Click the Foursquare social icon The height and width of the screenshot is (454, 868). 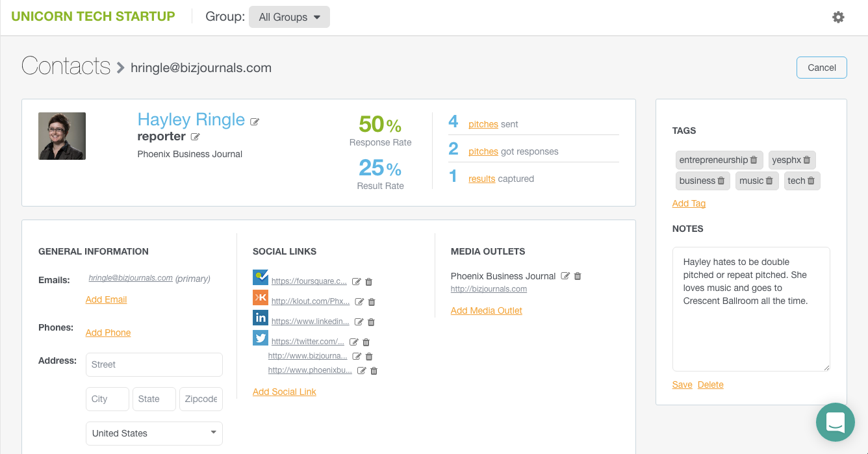point(261,277)
